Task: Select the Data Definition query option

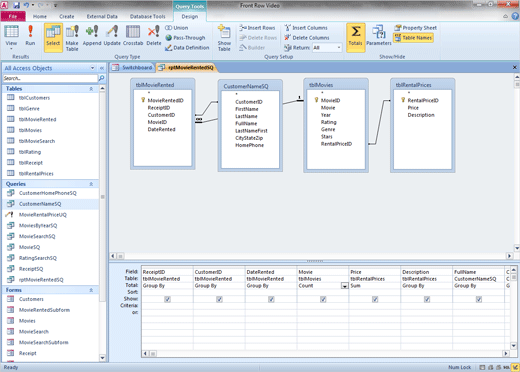Action: 187,48
